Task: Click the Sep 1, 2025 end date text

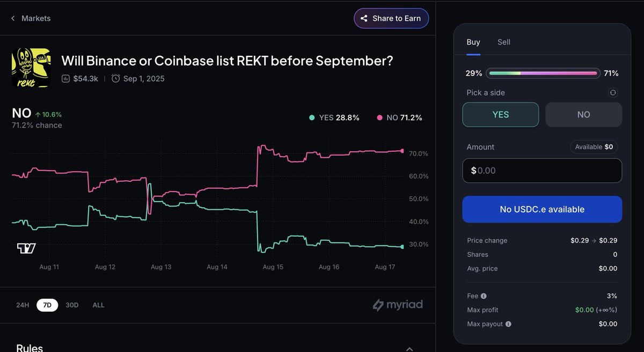Action: click(144, 79)
